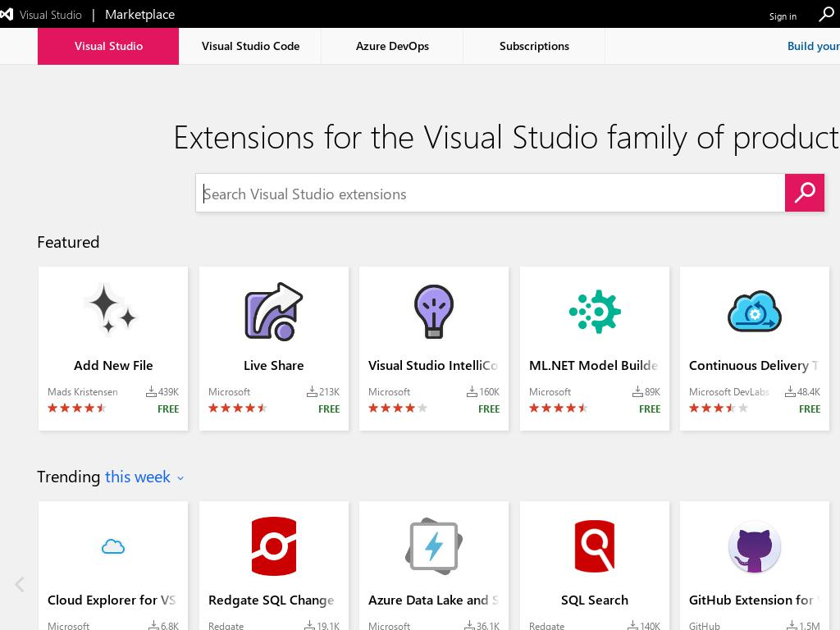Click the 160K download count

[x=489, y=391]
